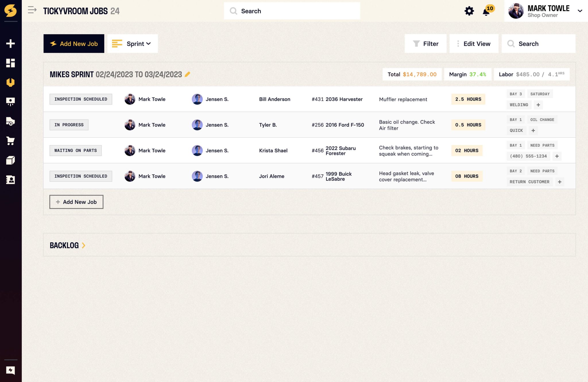Click Edit View
588x382 pixels.
pyautogui.click(x=474, y=44)
